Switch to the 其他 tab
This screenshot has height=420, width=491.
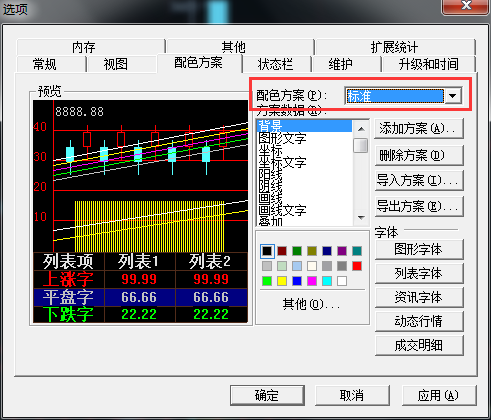coord(240,47)
